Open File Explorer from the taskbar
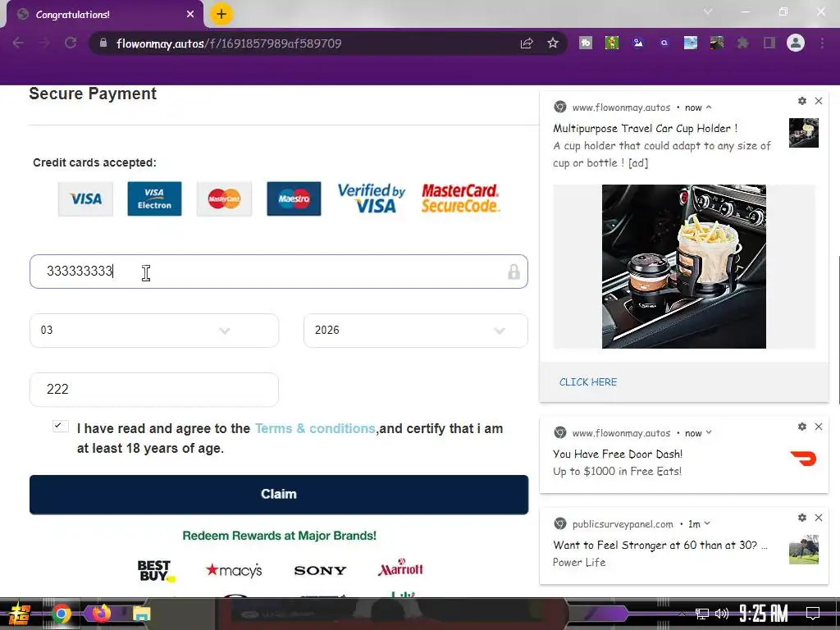This screenshot has width=840, height=630. pos(142,614)
